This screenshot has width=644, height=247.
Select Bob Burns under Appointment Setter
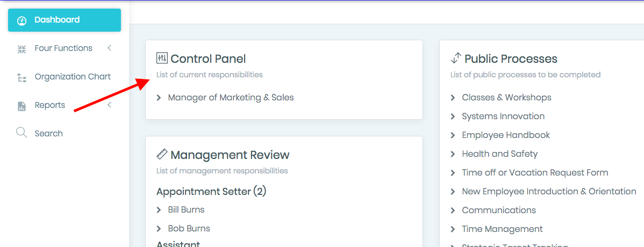pos(189,229)
